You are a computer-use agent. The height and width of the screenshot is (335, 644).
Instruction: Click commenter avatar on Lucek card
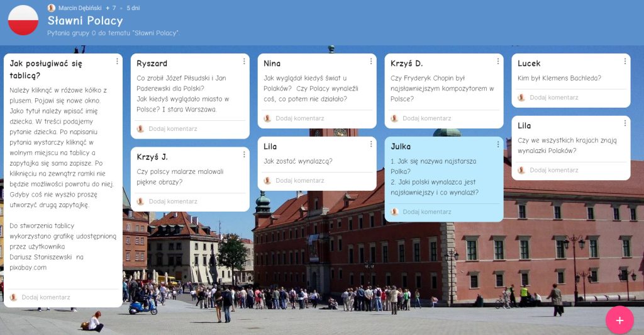coord(521,98)
